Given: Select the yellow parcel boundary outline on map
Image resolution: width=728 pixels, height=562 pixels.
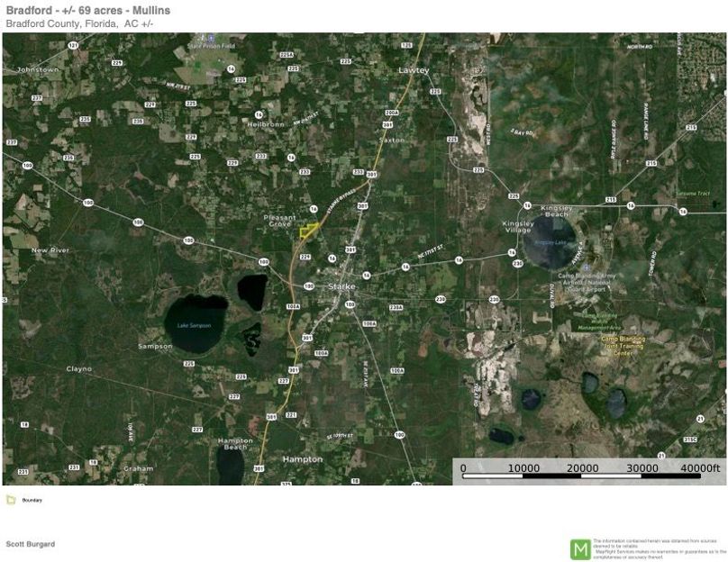Looking at the screenshot, I should (308, 231).
